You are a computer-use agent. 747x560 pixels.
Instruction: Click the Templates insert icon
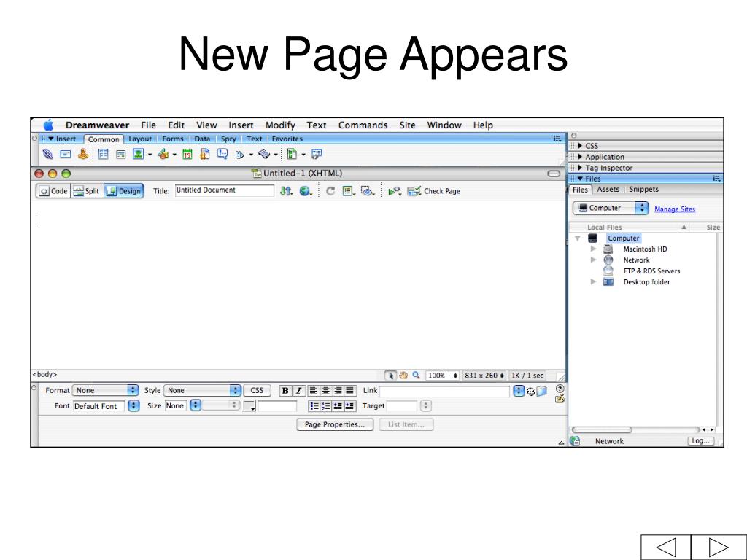pos(292,154)
